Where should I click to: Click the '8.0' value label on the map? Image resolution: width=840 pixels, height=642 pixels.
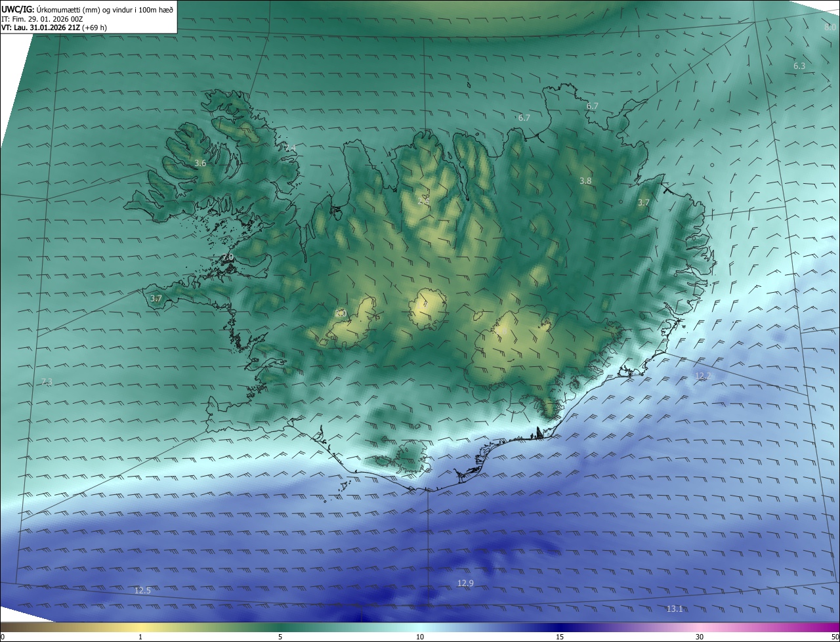(830, 27)
